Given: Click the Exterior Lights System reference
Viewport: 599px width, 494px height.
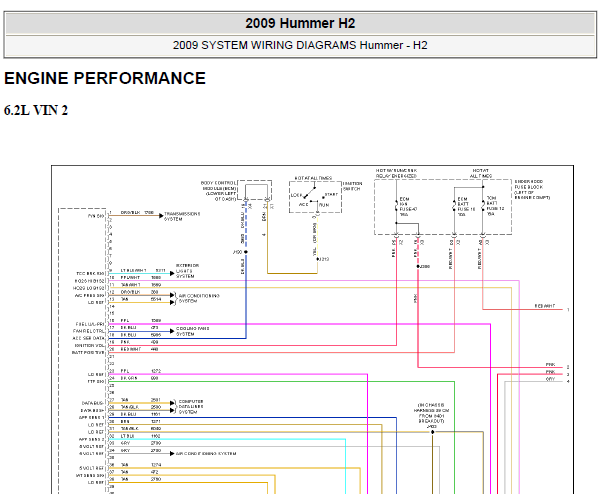Looking at the screenshot, I should (187, 270).
